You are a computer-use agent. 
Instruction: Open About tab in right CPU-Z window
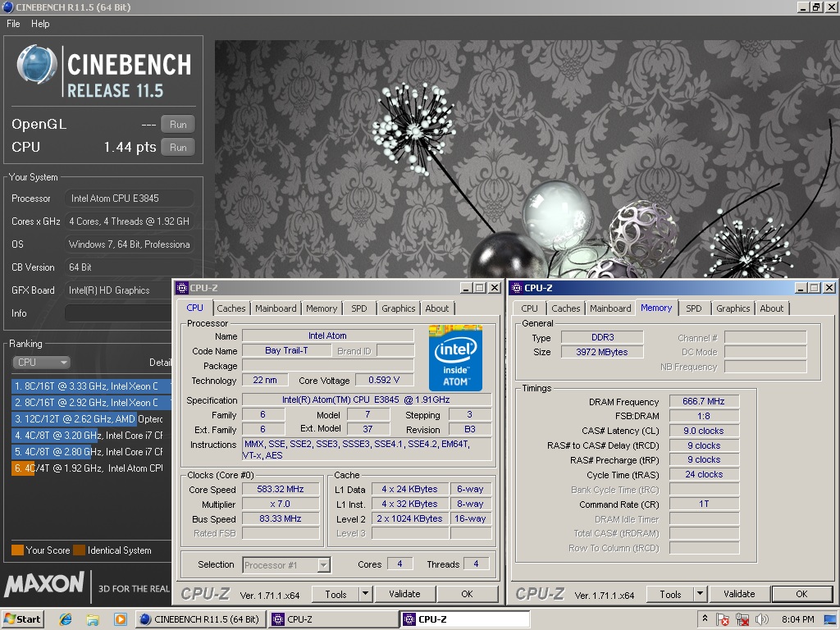click(771, 308)
